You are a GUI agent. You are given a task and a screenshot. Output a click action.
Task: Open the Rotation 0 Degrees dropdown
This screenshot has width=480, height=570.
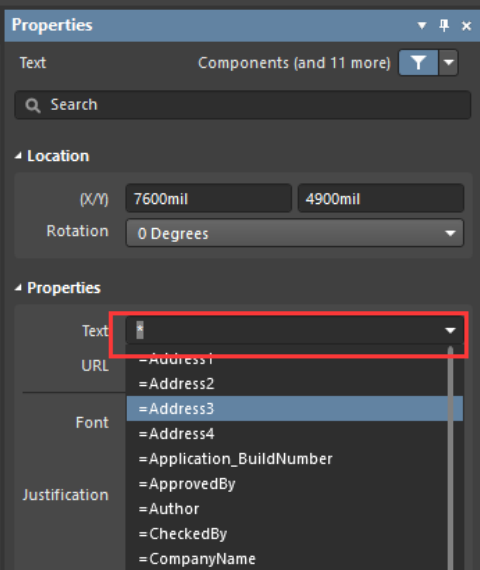[x=295, y=233]
